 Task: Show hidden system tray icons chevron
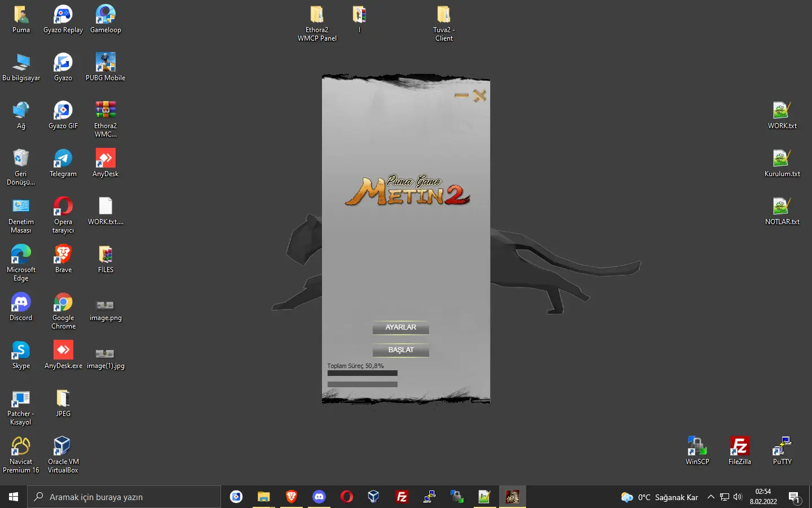(711, 497)
